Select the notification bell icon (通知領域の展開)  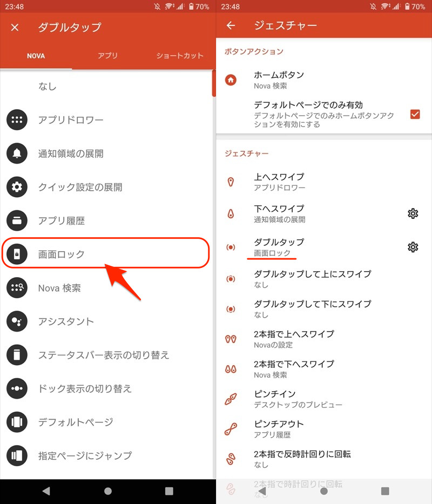pos(17,153)
